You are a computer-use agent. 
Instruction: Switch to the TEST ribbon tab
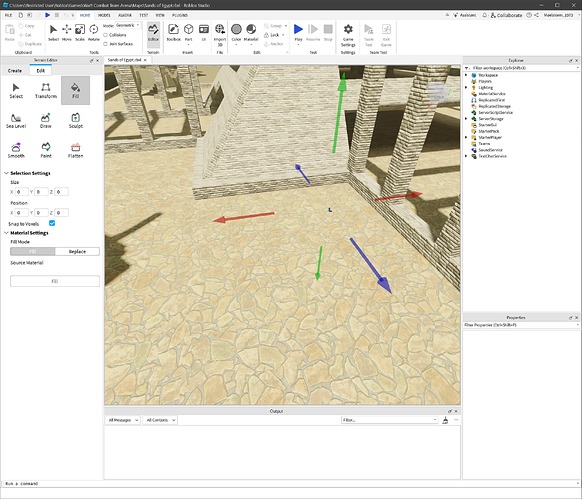point(144,15)
